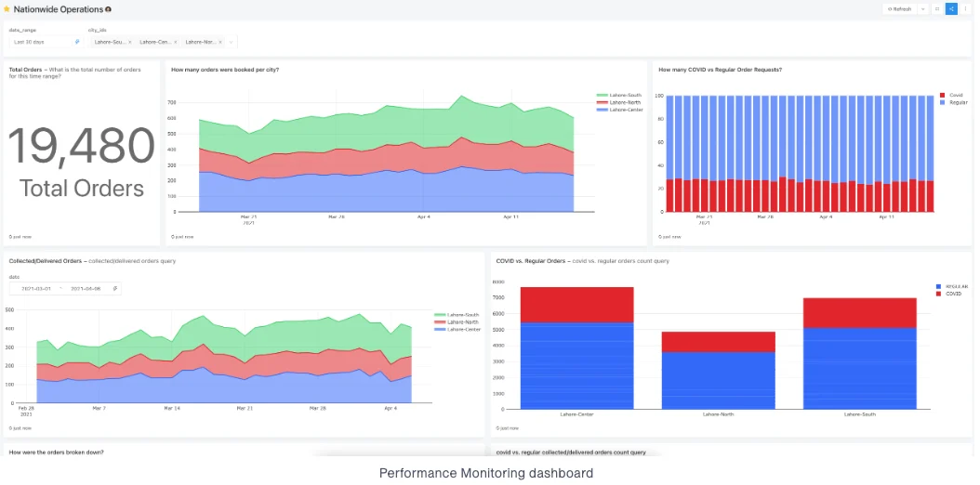This screenshot has height=485, width=980.
Task: Toggle the Regular legend in Order Requests chart
Action: tap(954, 102)
